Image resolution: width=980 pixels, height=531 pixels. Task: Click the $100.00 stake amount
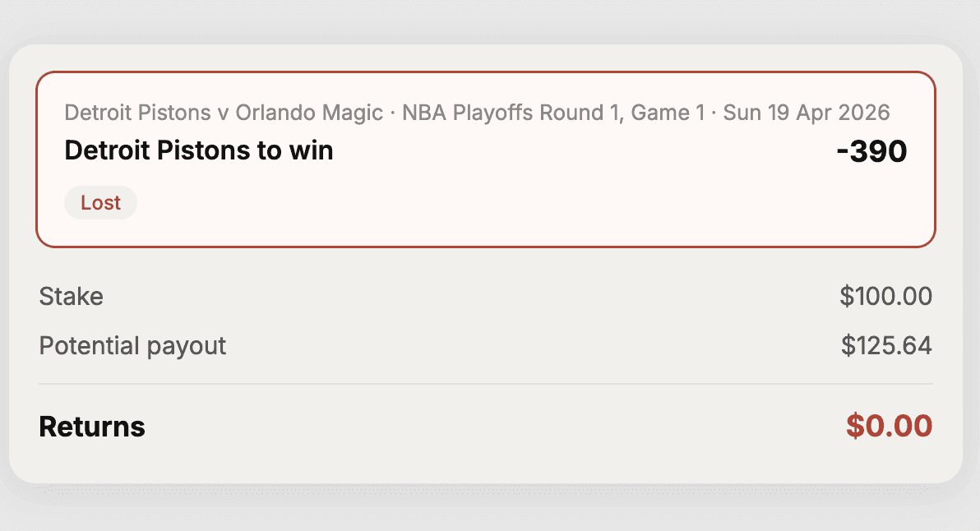[x=885, y=297]
